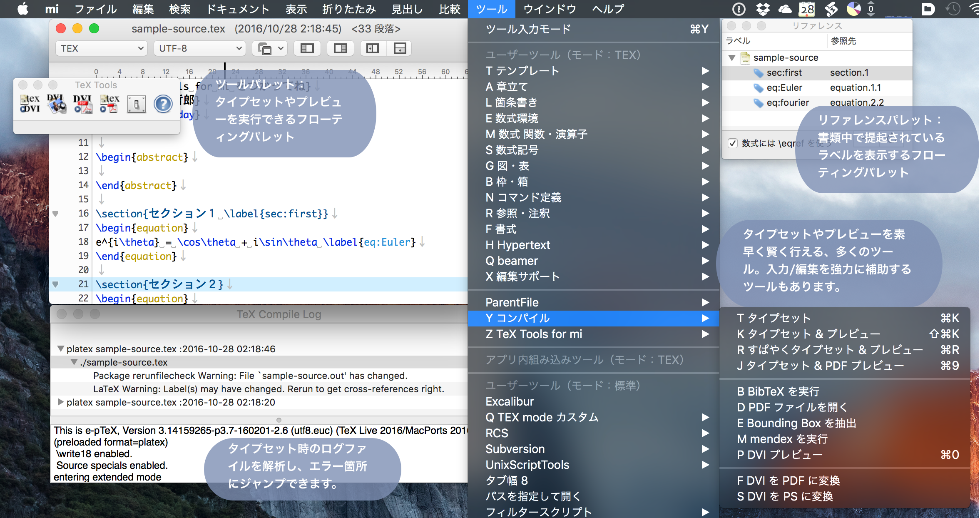This screenshot has height=518, width=980.
Task: Open TeX Tools help question mark icon
Action: click(x=163, y=104)
